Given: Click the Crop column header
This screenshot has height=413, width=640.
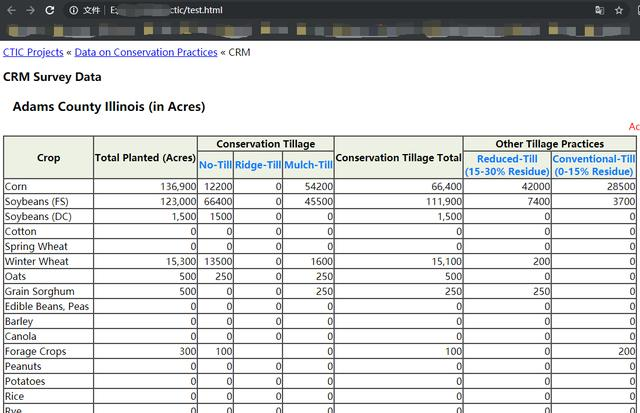Looking at the screenshot, I should point(49,158).
